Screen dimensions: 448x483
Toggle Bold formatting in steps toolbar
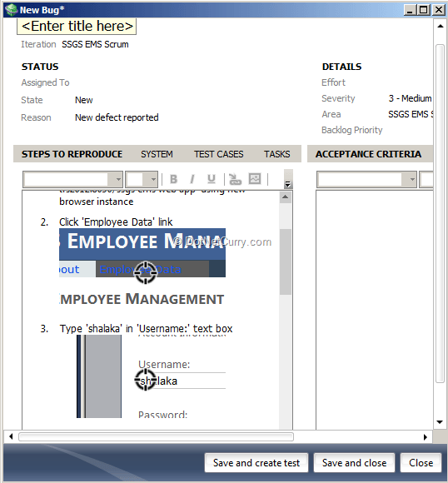pyautogui.click(x=173, y=179)
